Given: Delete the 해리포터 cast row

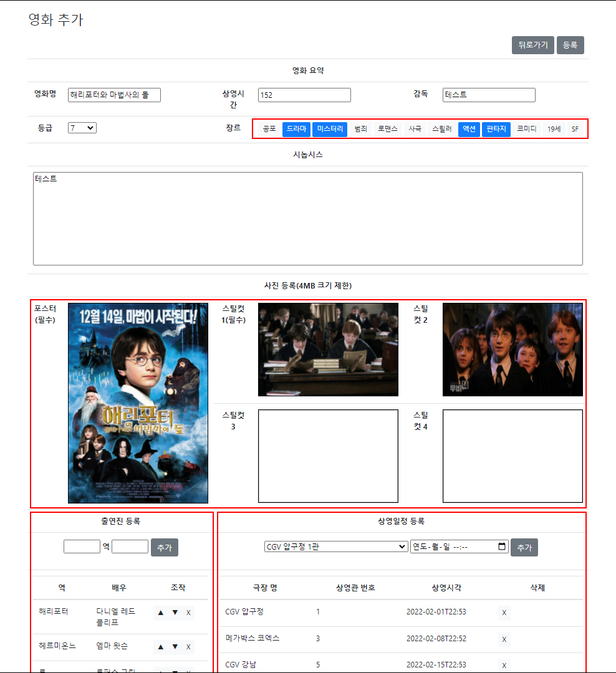Looking at the screenshot, I should tap(188, 613).
